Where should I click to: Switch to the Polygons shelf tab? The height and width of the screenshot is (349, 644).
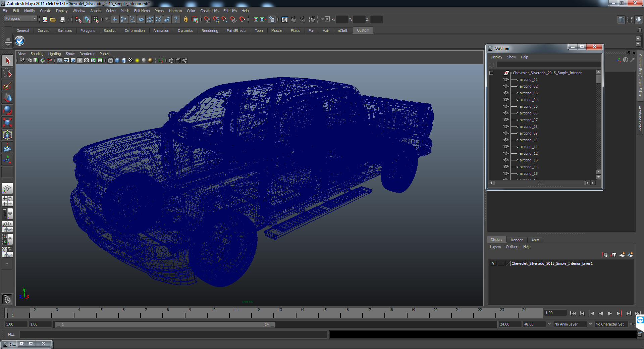click(x=88, y=31)
